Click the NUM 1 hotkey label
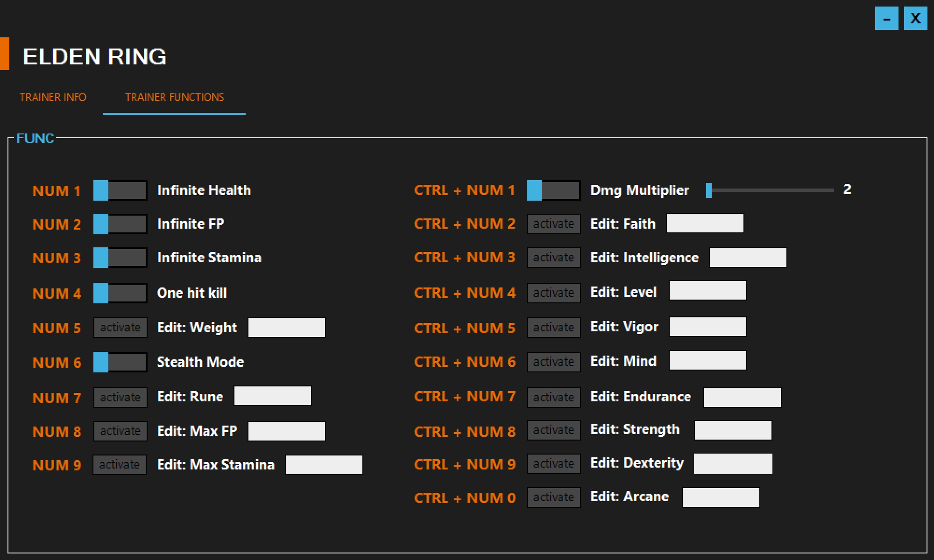 (57, 191)
